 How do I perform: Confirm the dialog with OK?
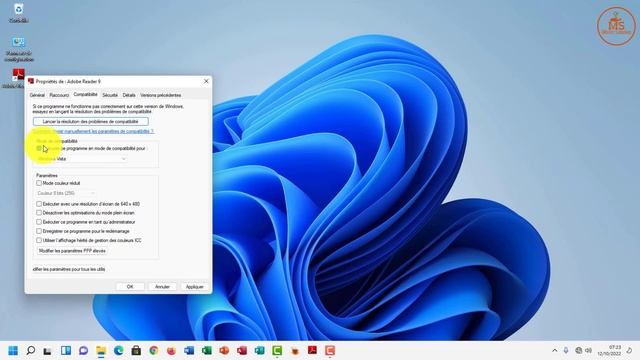pos(130,287)
